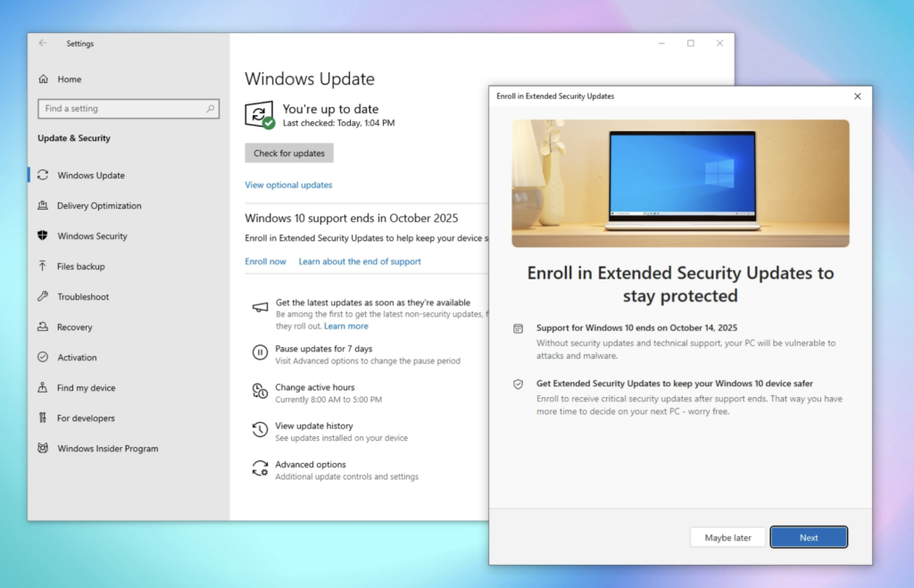Click the Find my device icon
This screenshot has width=914, height=588.
point(43,387)
